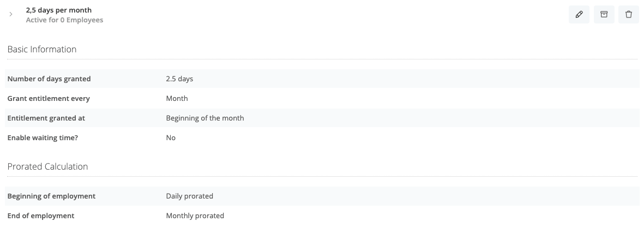Collapse the policy using the chevron arrow
Screen dimensions: 644x228
click(x=11, y=14)
